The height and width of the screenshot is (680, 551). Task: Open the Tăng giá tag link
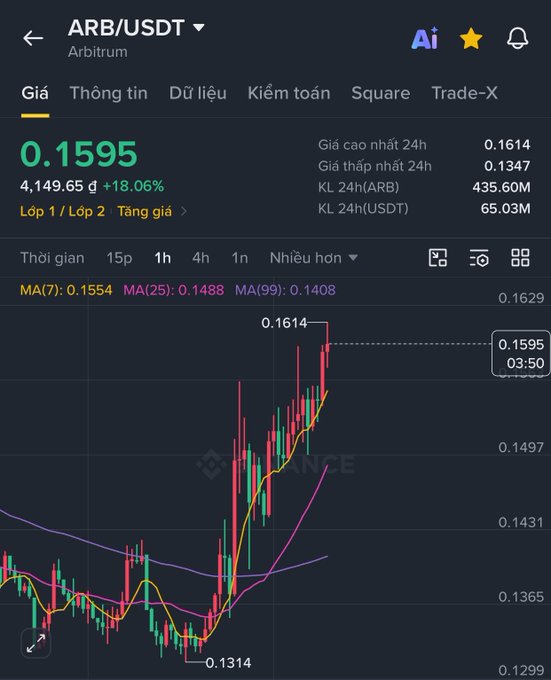pyautogui.click(x=144, y=211)
